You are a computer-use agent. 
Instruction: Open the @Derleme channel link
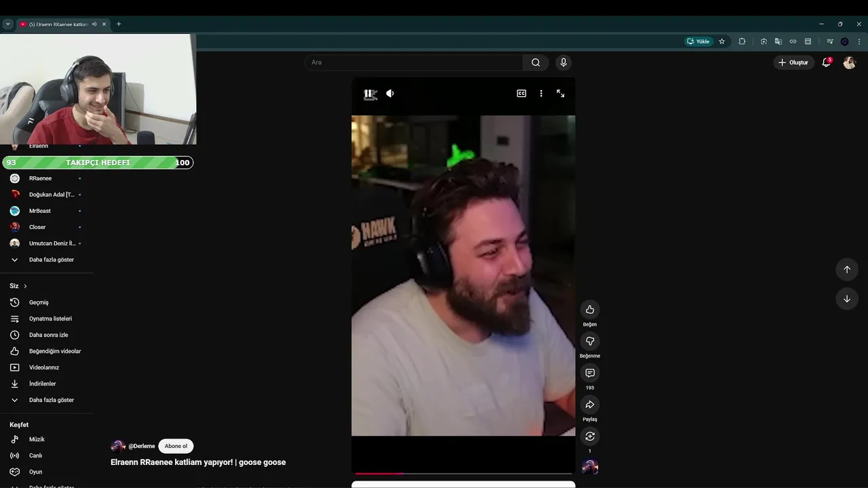tap(142, 446)
